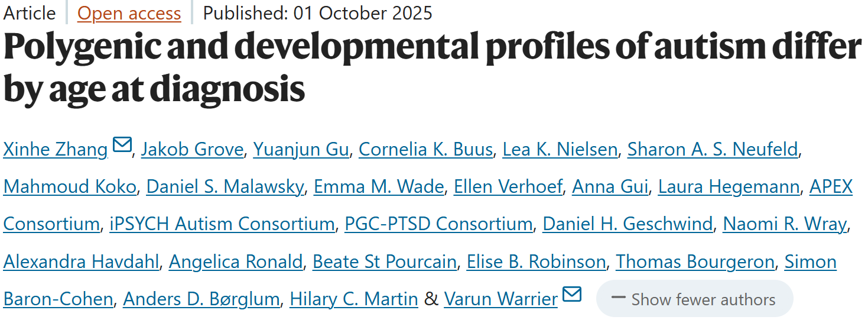The height and width of the screenshot is (323, 868).
Task: Click the envelope icon after Varun Warrier
Action: [x=572, y=295]
